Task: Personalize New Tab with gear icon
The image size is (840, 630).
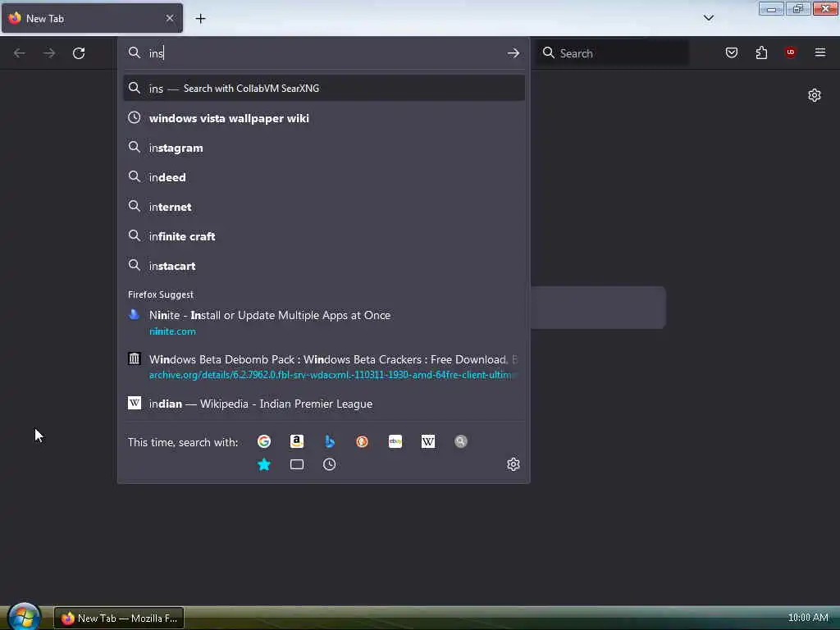Action: point(815,95)
